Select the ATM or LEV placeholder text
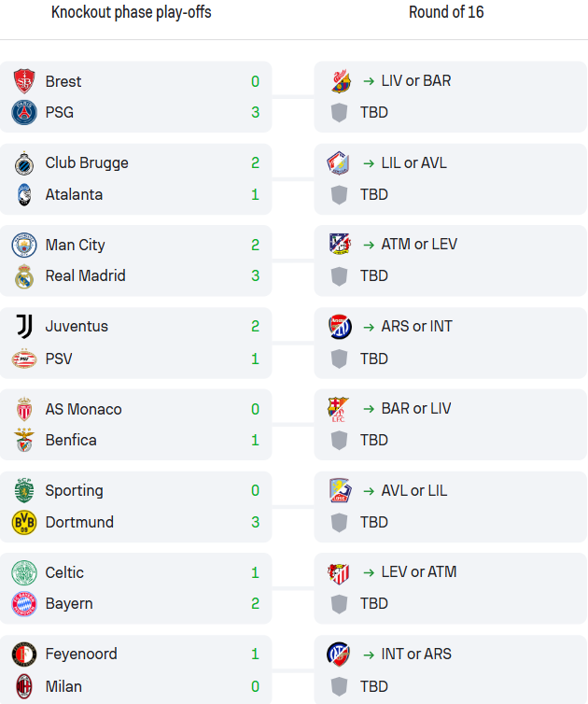 [419, 245]
